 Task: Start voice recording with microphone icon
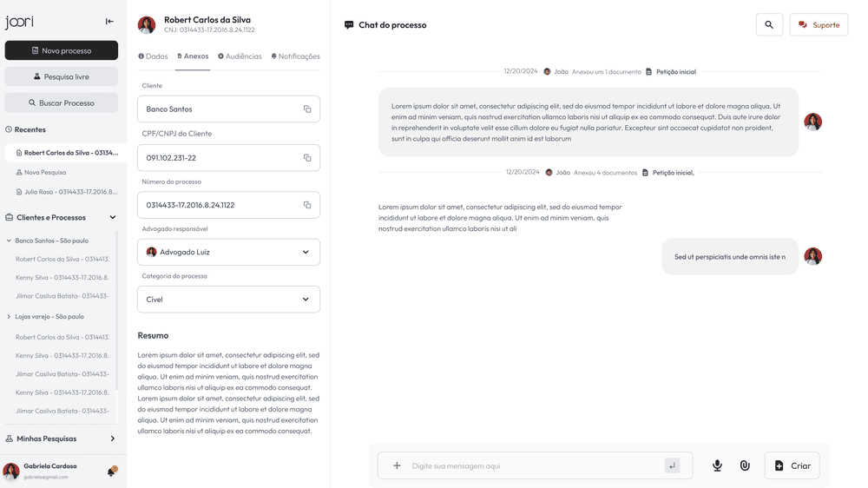click(x=717, y=465)
